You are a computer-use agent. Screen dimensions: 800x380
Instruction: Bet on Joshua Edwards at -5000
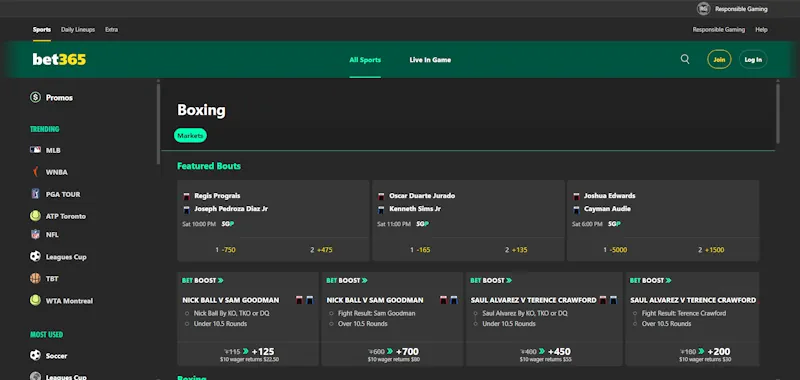coord(615,250)
